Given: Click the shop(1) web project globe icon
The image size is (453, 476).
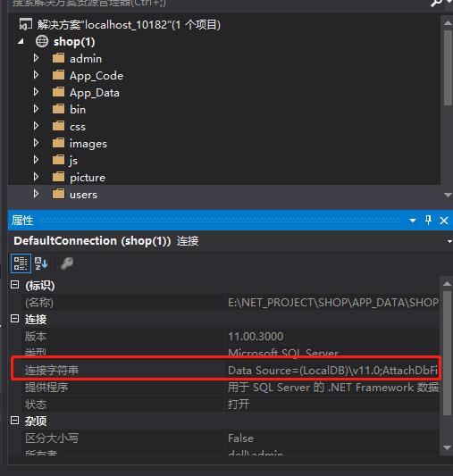Looking at the screenshot, I should click(x=42, y=41).
